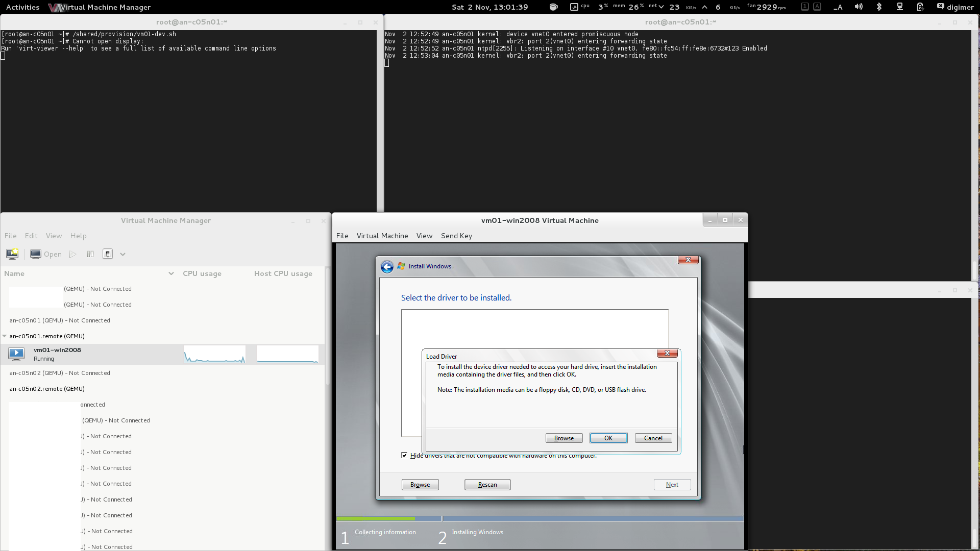The width and height of the screenshot is (980, 551).
Task: Open the volume speaker icon in top bar
Action: [859, 7]
